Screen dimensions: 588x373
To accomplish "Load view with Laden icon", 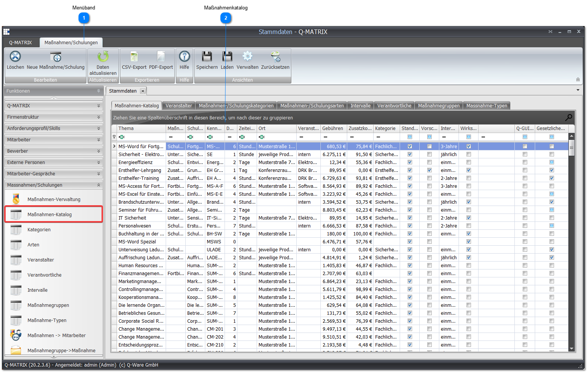I will click(227, 57).
